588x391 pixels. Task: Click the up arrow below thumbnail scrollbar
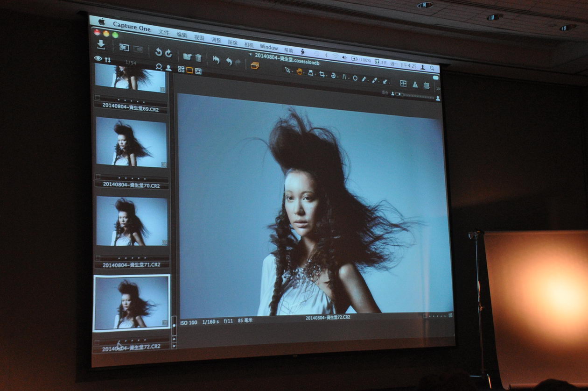click(x=174, y=340)
